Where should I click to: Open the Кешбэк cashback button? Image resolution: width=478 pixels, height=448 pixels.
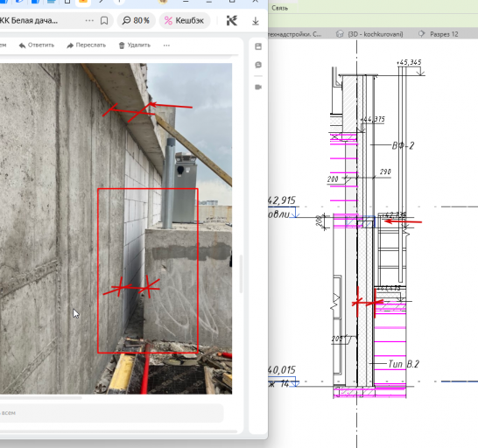pos(185,20)
